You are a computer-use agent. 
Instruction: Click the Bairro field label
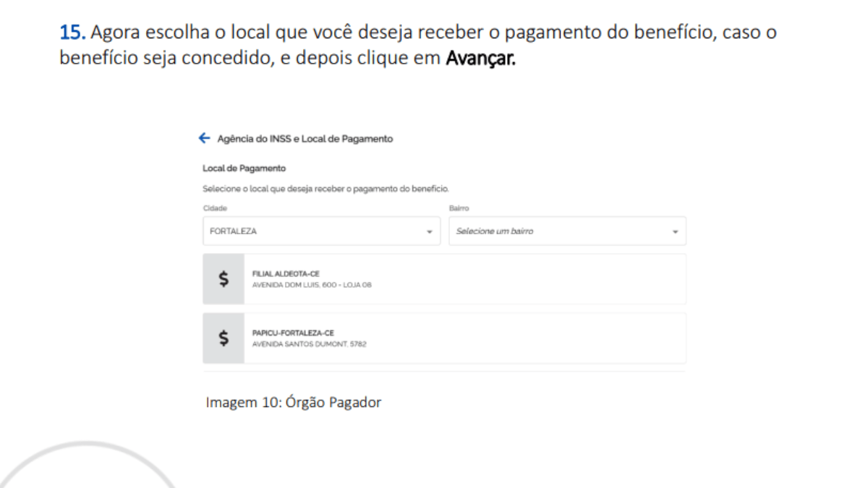459,207
